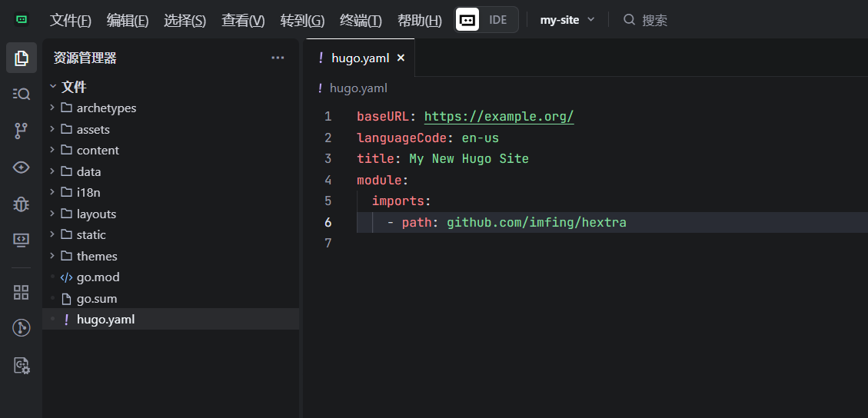Open the Explorer files icon in activity bar
The image size is (868, 418).
tap(22, 58)
